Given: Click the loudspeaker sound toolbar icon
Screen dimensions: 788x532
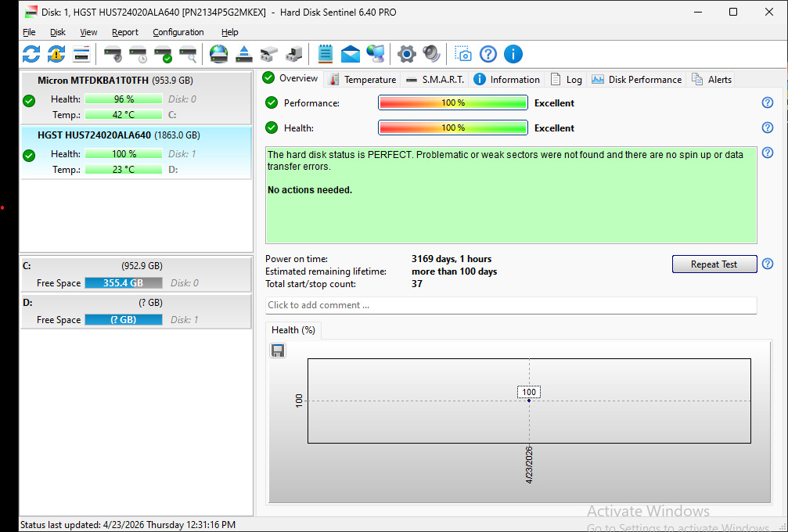Looking at the screenshot, I should pyautogui.click(x=432, y=54).
